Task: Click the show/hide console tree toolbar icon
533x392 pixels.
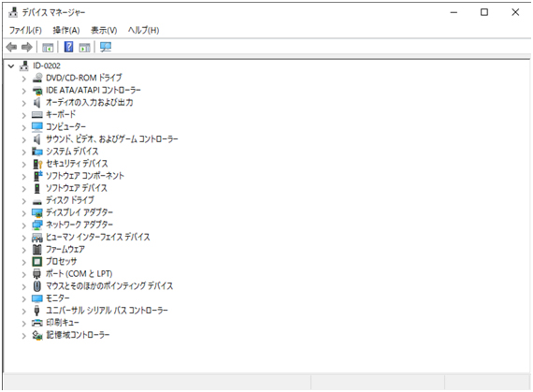Action: click(48, 48)
